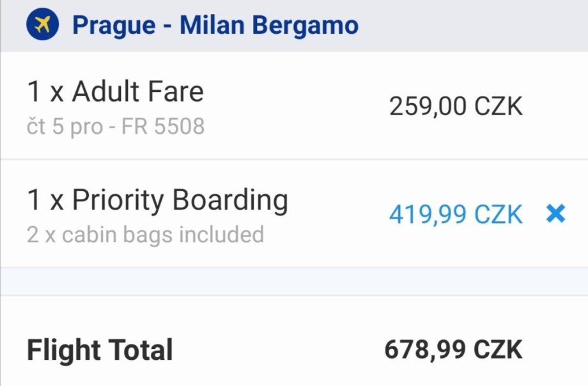Remove Priority Boarding with the blue X
The width and height of the screenshot is (588, 386).
(555, 214)
